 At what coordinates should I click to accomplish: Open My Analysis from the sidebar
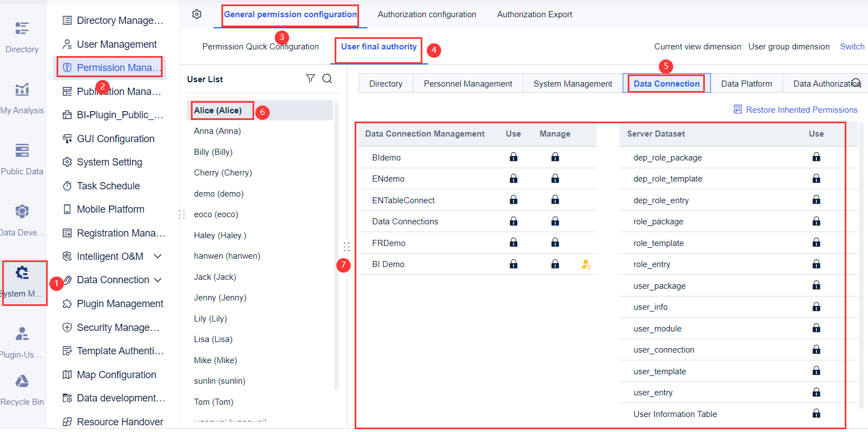point(22,96)
